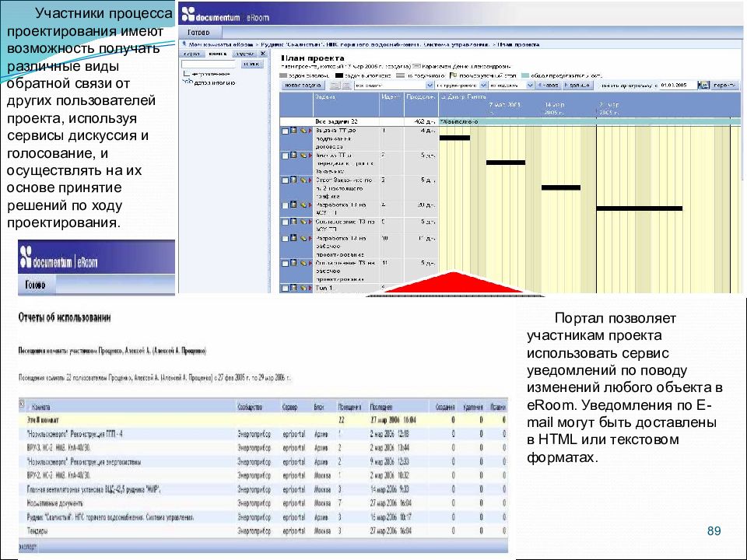Click the small X icon beside Комната header
This screenshot has width=747, height=560.
point(22,404)
